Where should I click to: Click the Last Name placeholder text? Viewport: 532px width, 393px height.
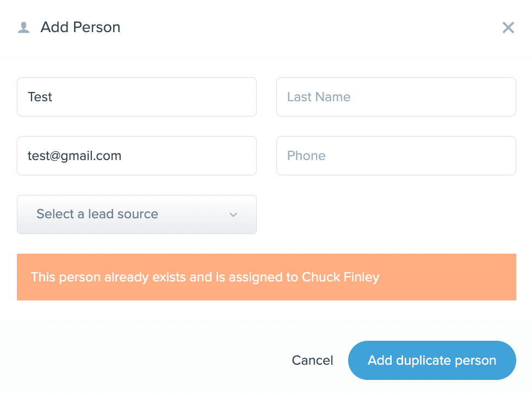tap(319, 97)
